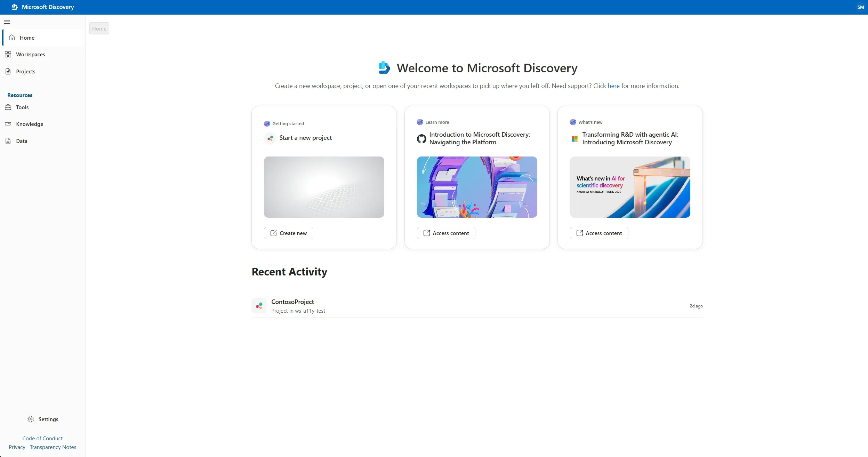Image resolution: width=868 pixels, height=457 pixels.
Task: Open ContosoProject from Recent Activity
Action: 477,306
